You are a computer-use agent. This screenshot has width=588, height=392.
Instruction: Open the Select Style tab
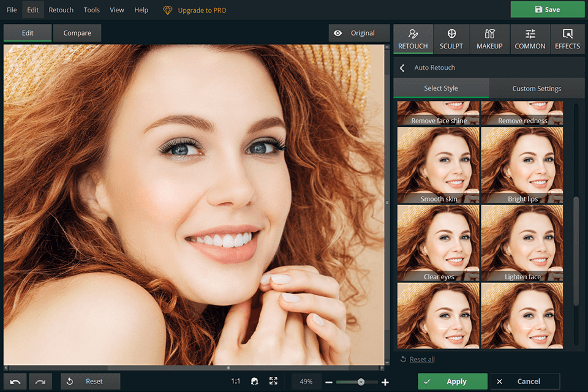click(441, 88)
